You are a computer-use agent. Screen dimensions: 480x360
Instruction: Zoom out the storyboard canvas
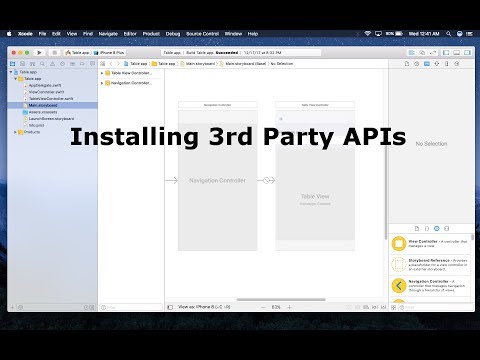[263, 307]
